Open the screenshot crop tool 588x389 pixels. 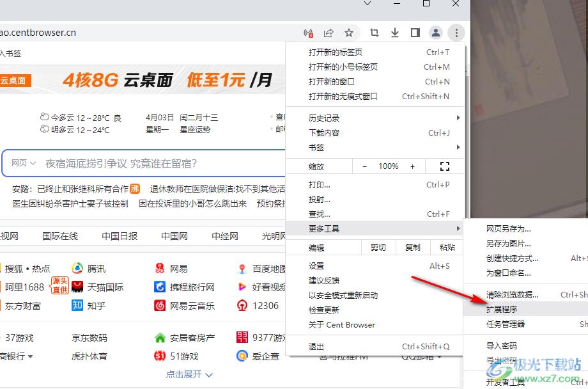point(375,33)
